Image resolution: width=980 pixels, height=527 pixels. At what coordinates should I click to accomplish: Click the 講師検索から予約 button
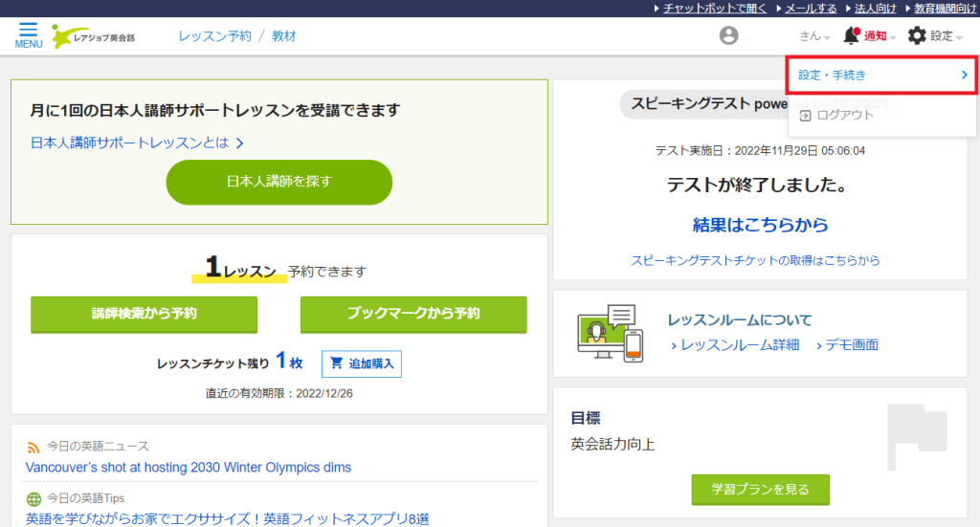pyautogui.click(x=144, y=314)
